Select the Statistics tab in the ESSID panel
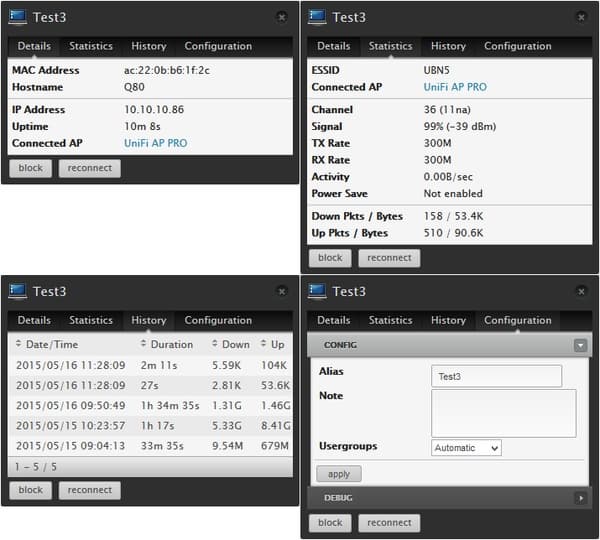The image size is (600, 540). coord(390,46)
